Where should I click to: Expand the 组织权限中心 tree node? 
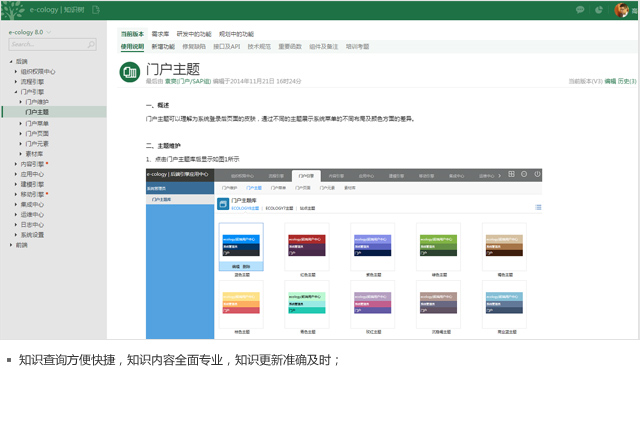pyautogui.click(x=16, y=72)
